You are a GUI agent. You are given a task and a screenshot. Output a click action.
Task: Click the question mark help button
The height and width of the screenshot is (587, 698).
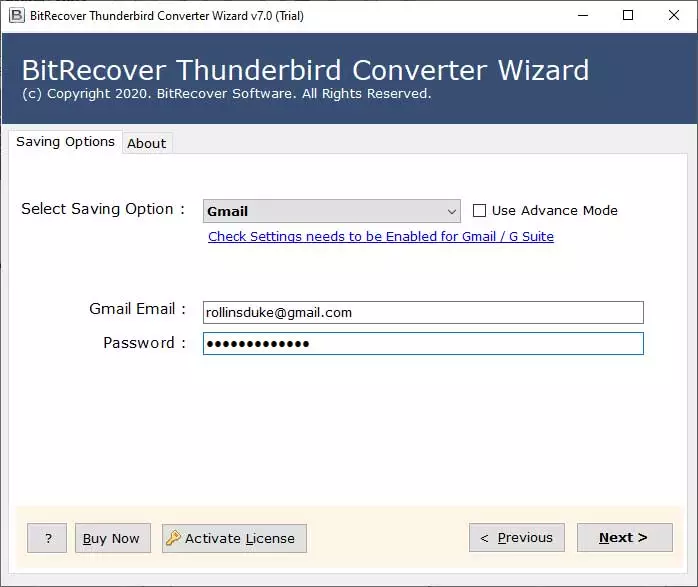pyautogui.click(x=47, y=538)
